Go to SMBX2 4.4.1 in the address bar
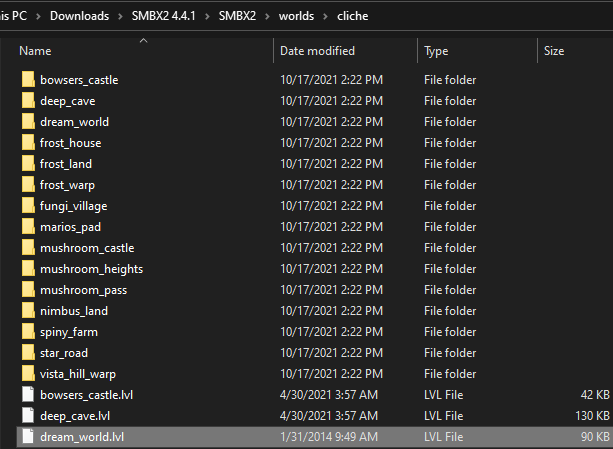Screen dimensions: 613x449 tap(163, 16)
